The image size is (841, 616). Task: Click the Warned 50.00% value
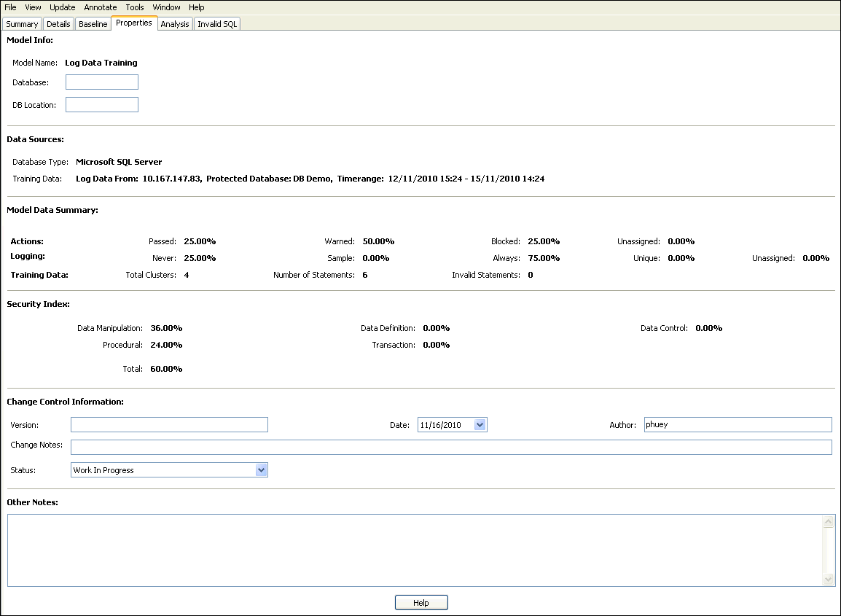379,241
